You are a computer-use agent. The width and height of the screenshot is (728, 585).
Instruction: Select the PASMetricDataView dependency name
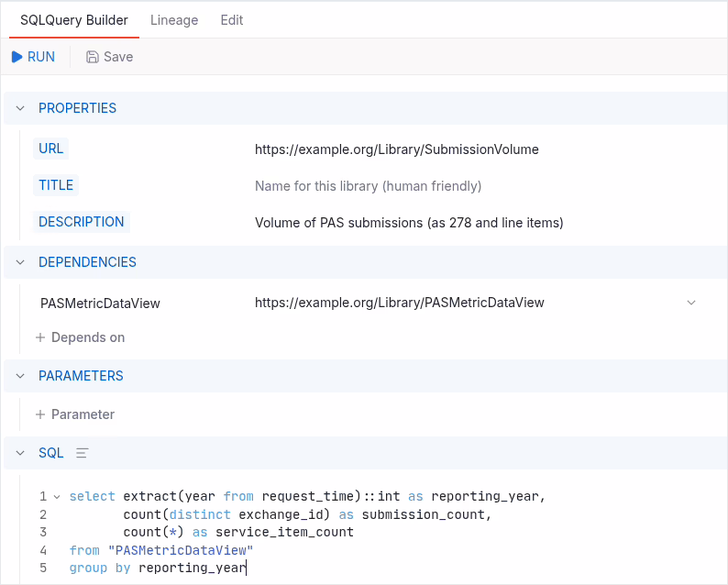pyautogui.click(x=100, y=304)
